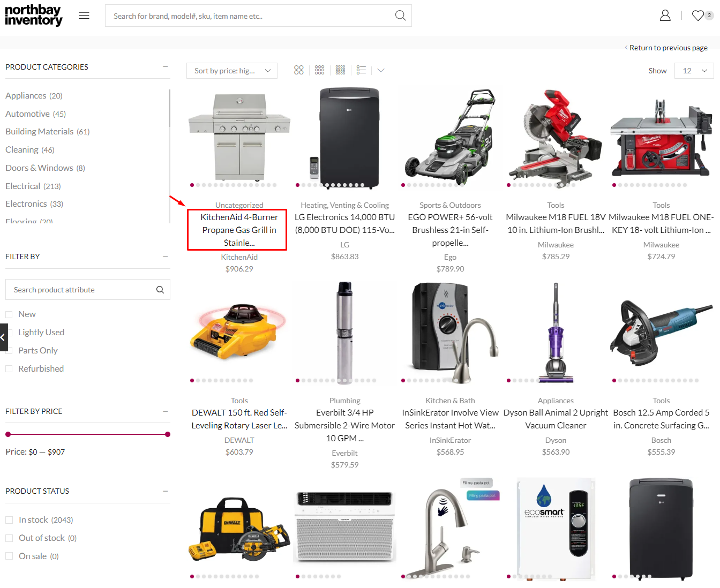Check the Lightly Used filter
The width and height of the screenshot is (720, 588).
pos(10,333)
